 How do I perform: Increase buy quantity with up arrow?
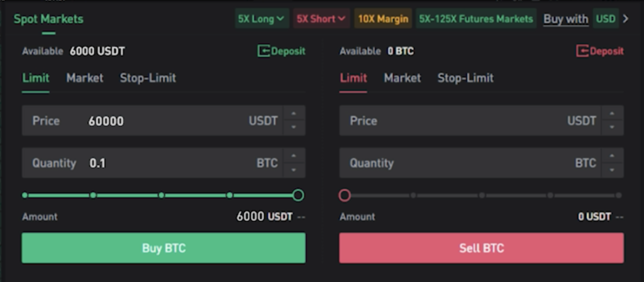tap(294, 155)
